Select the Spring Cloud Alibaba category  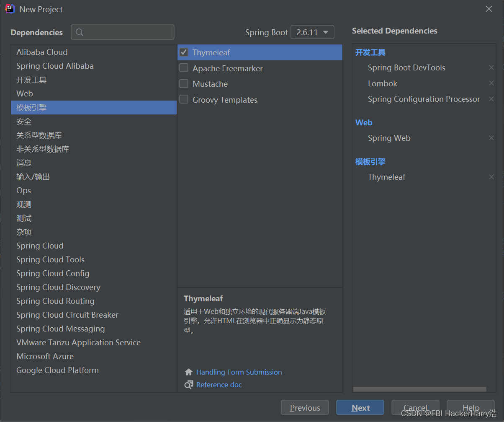click(94, 66)
